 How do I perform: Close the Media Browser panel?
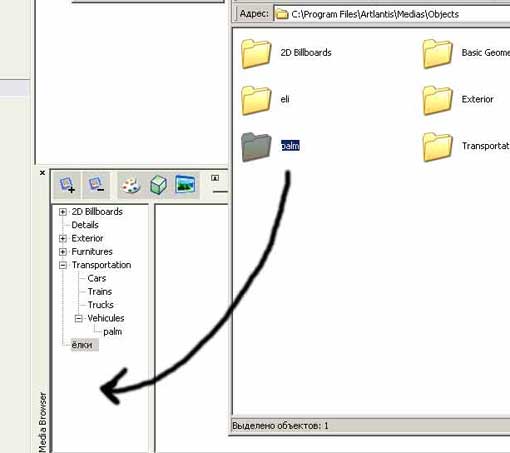[x=42, y=173]
